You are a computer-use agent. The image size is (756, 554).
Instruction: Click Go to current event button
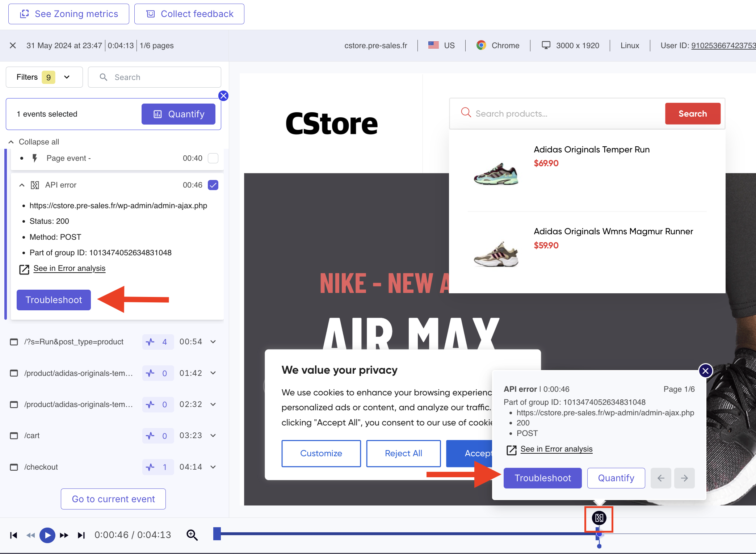113,499
